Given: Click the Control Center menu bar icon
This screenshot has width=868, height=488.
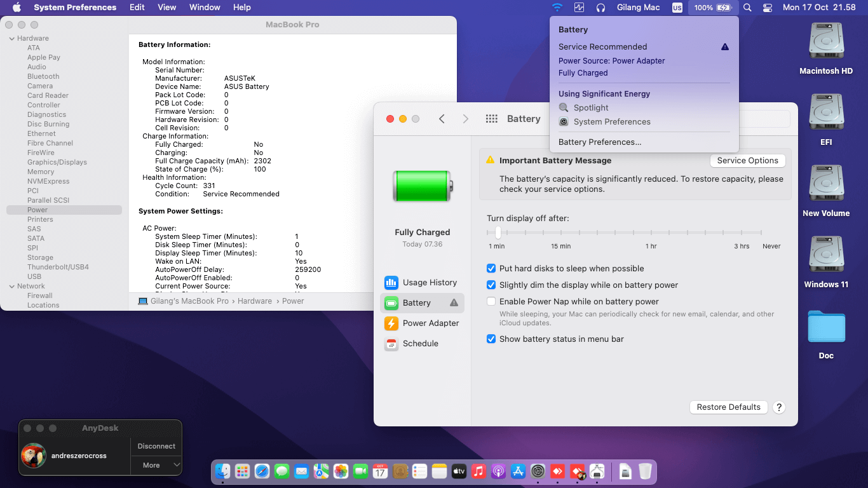Looking at the screenshot, I should [x=767, y=8].
